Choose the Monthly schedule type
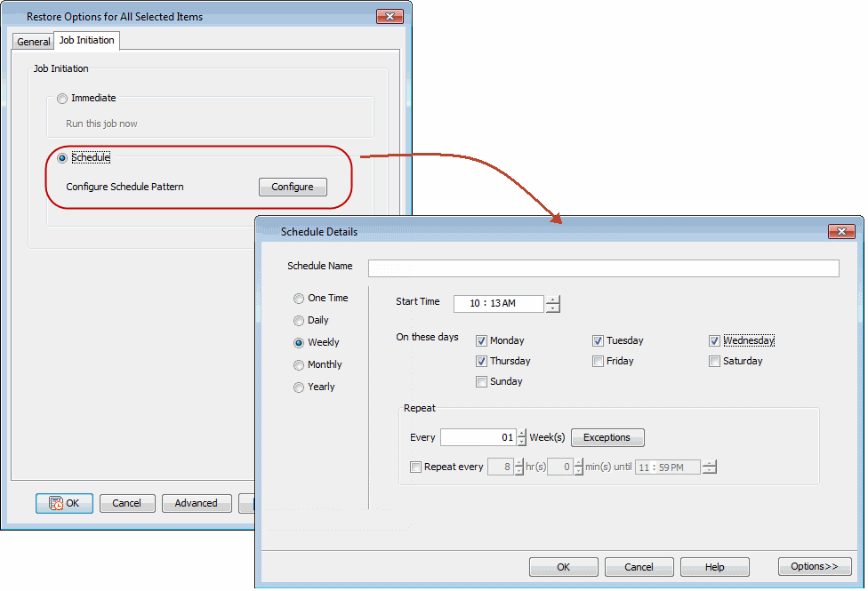 click(299, 364)
